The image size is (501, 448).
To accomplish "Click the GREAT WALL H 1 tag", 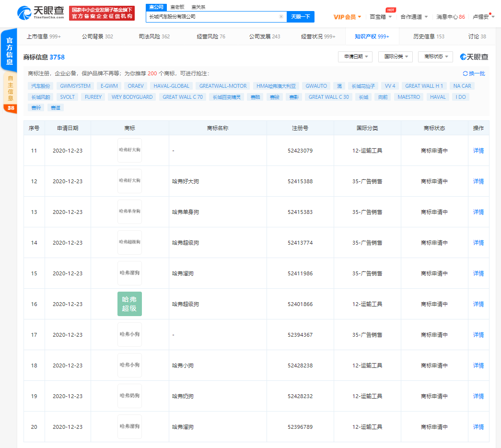I will coord(424,86).
